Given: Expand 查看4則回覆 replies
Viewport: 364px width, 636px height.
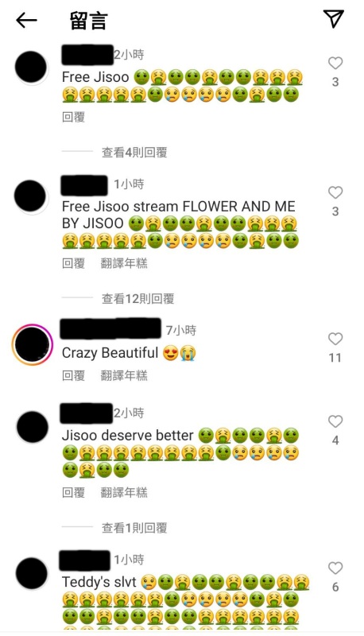Looking at the screenshot, I should [x=134, y=153].
